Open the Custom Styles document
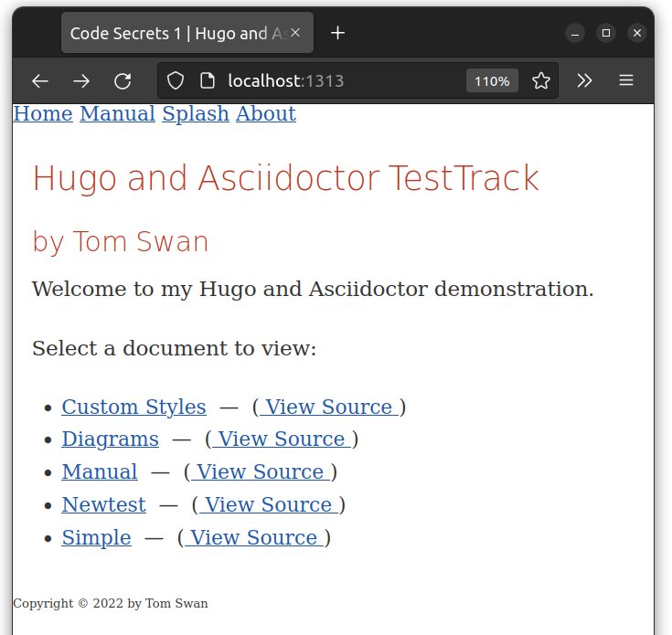The image size is (672, 635). pos(133,407)
